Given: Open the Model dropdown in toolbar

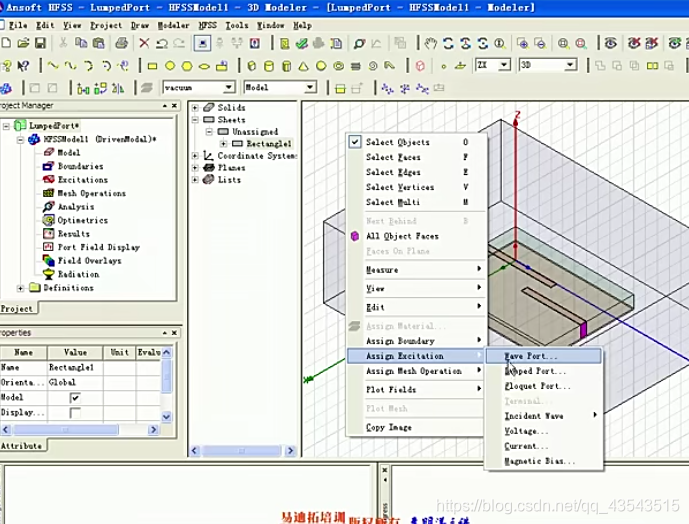Looking at the screenshot, I should click(x=310, y=87).
